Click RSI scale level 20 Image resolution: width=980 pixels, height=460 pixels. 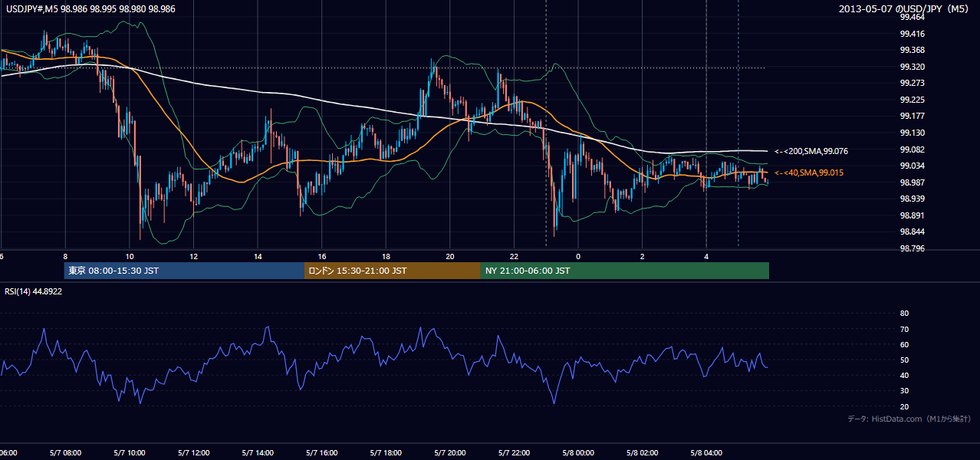pyautogui.click(x=904, y=406)
